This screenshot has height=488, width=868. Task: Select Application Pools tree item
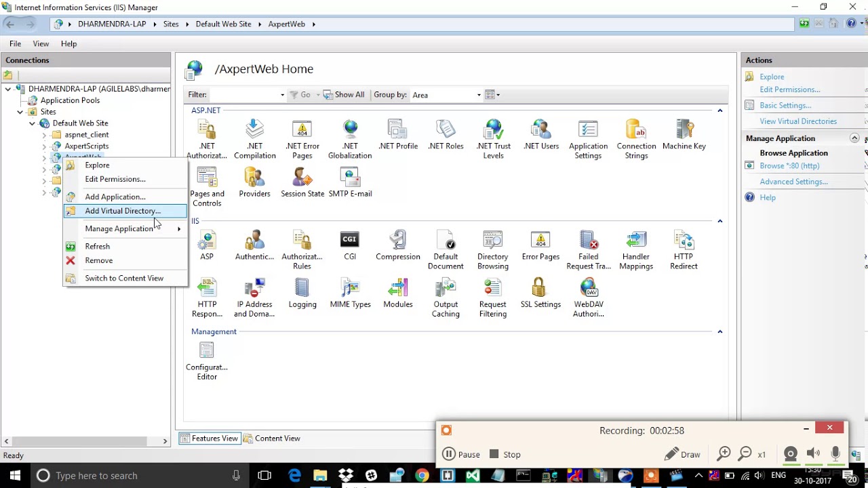click(x=70, y=100)
